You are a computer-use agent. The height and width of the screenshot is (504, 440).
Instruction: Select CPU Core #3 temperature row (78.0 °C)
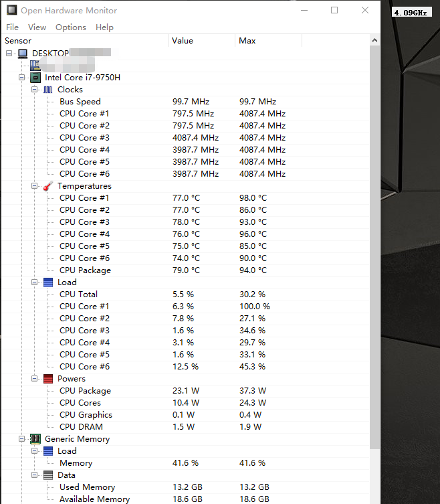pyautogui.click(x=186, y=222)
